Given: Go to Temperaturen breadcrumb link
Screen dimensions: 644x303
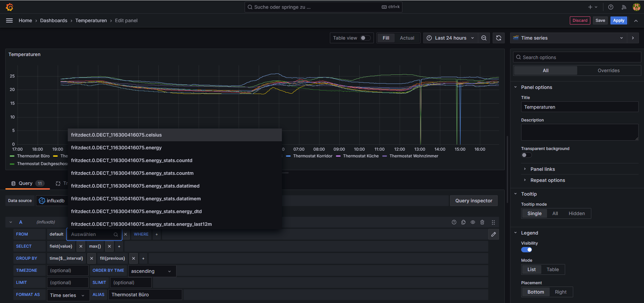Looking at the screenshot, I should 91,20.
